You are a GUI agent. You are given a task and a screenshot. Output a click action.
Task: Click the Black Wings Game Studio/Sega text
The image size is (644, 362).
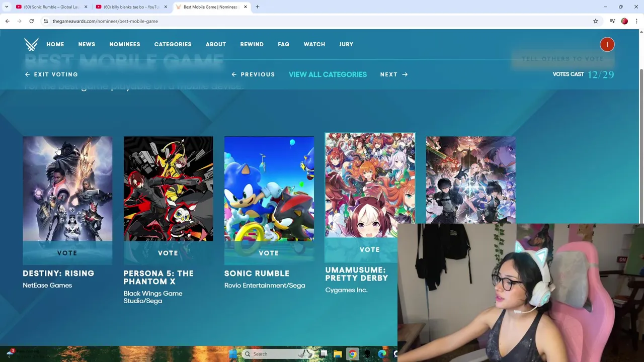click(x=153, y=297)
